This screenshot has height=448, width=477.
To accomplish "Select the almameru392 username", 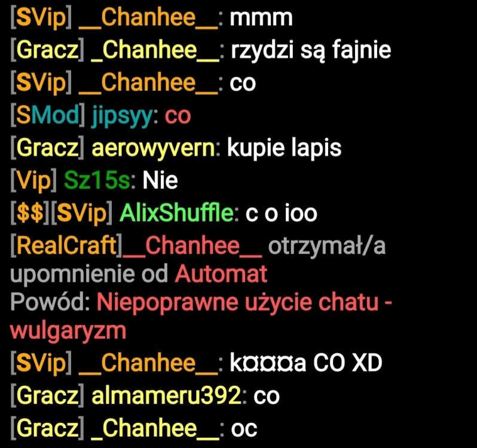I will click(166, 395).
